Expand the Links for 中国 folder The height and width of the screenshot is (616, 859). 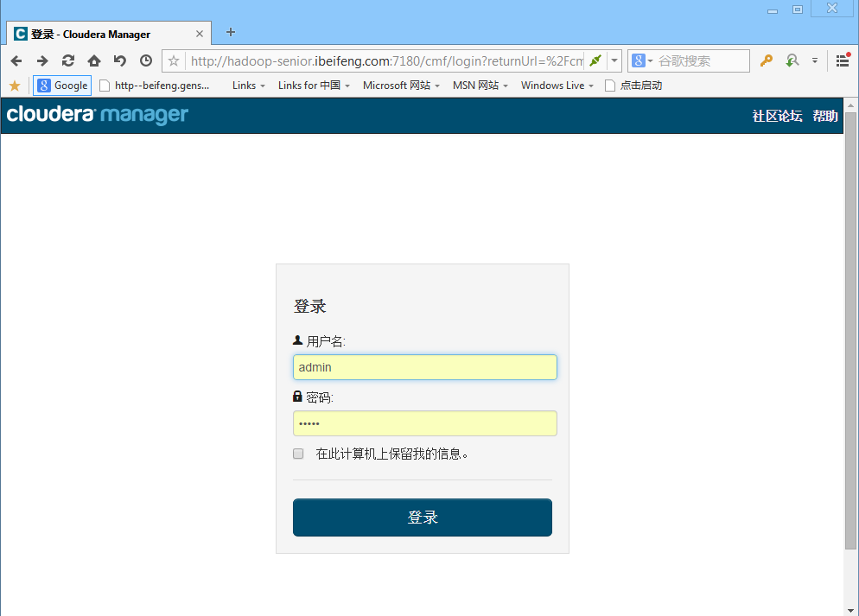point(314,86)
